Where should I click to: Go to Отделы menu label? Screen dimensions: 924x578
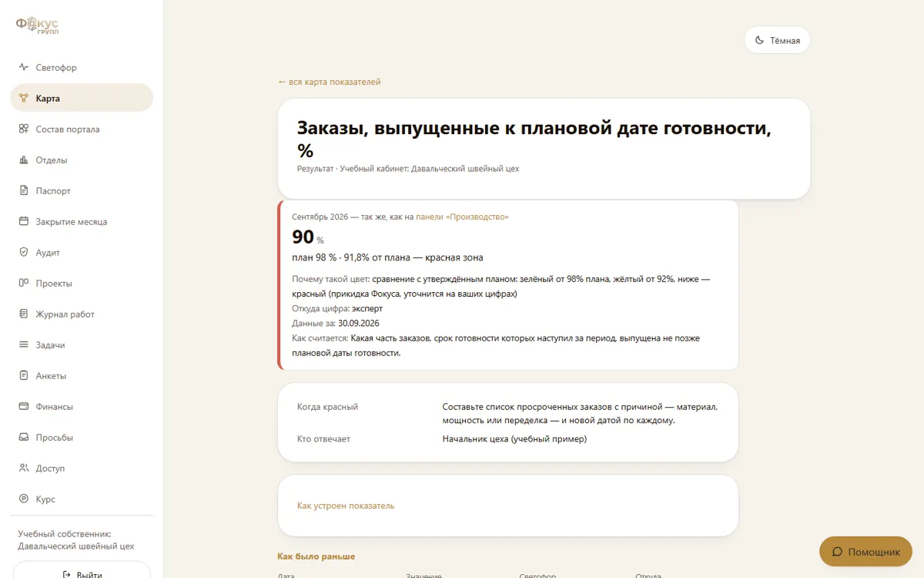pyautogui.click(x=52, y=160)
